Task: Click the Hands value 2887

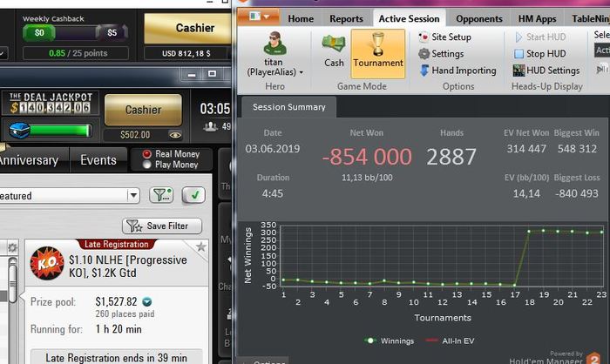Action: tap(451, 157)
